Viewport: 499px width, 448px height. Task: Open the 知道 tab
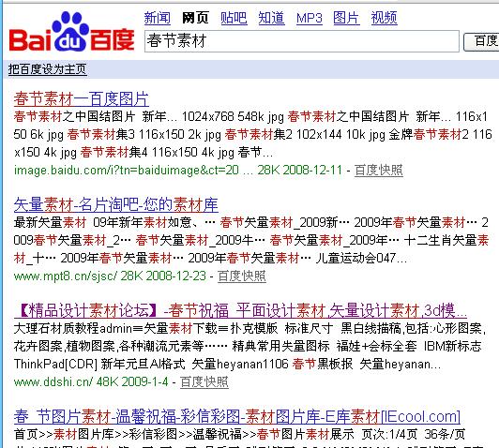[x=271, y=18]
